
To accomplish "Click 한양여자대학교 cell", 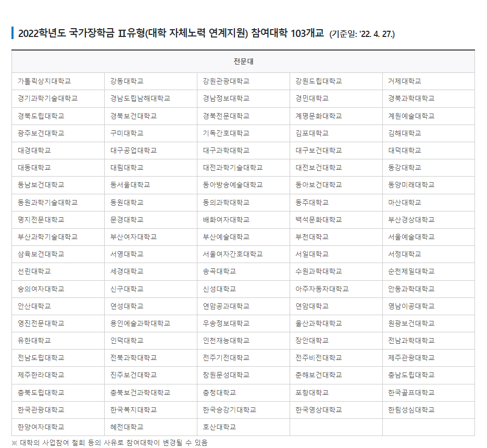I will click(x=58, y=427).
